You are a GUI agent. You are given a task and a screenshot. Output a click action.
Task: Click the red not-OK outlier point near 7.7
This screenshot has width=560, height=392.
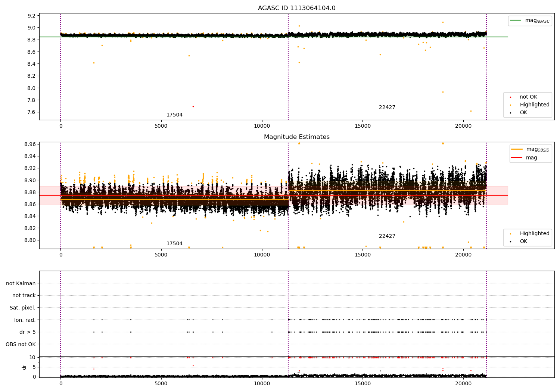tap(193, 106)
